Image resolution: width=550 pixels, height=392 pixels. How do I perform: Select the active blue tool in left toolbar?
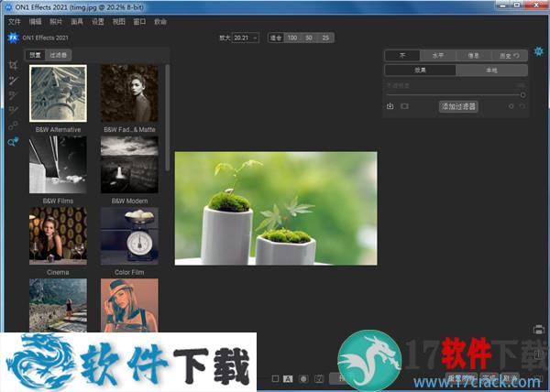pos(13,142)
